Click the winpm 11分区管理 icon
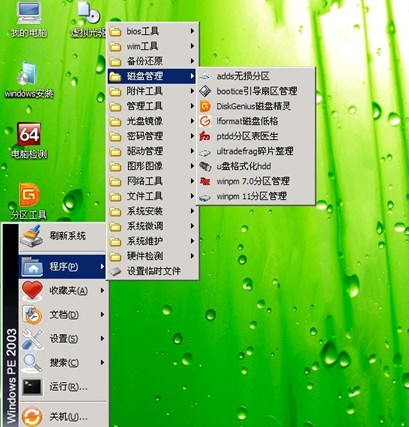Screen dimensions: 409x427 (x=205, y=196)
